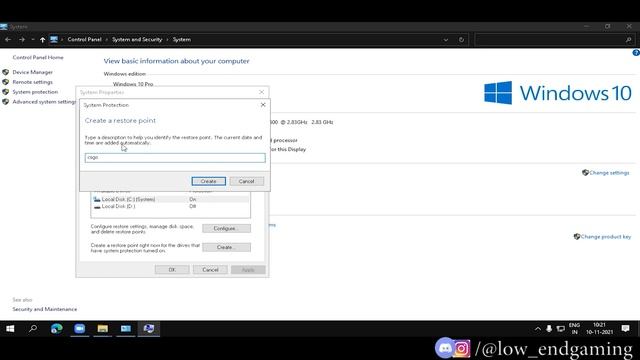Select Local Disk (C:) (System) drive row
The image size is (640, 360).
170,199
